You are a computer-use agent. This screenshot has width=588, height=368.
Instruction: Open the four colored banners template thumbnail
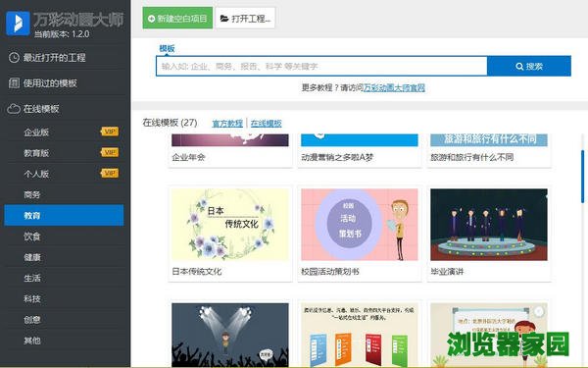pyautogui.click(x=360, y=335)
